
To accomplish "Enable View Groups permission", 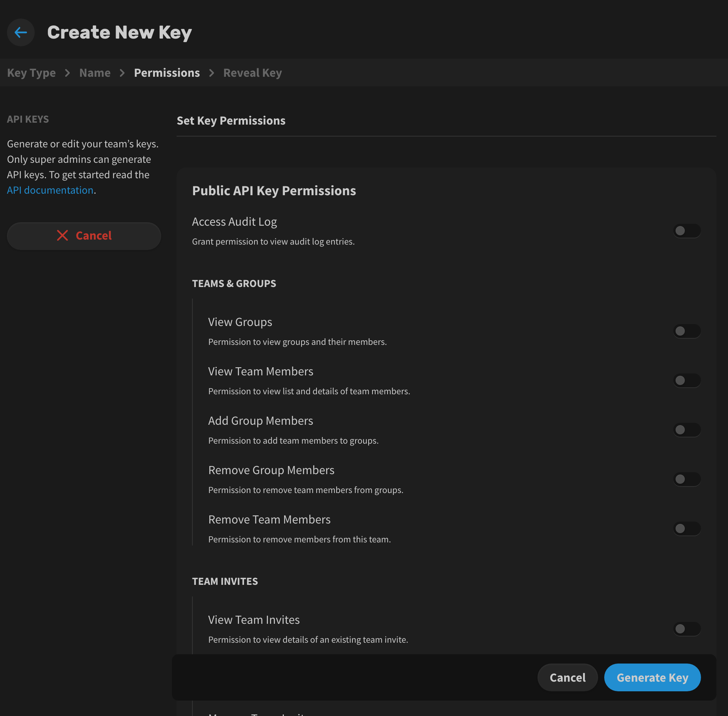I will coord(687,331).
